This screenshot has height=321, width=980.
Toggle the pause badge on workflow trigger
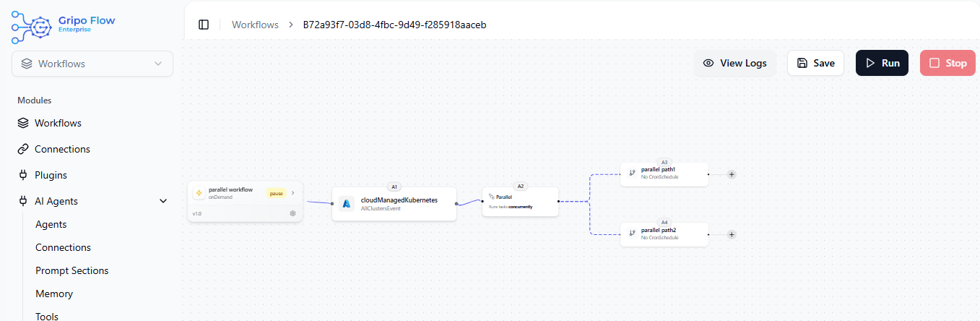pos(277,193)
